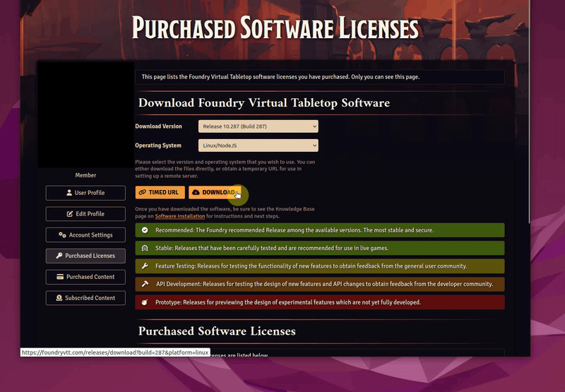The image size is (565, 392).
Task: Click the lower Purchased Software Licenses heading
Action: pos(217,331)
